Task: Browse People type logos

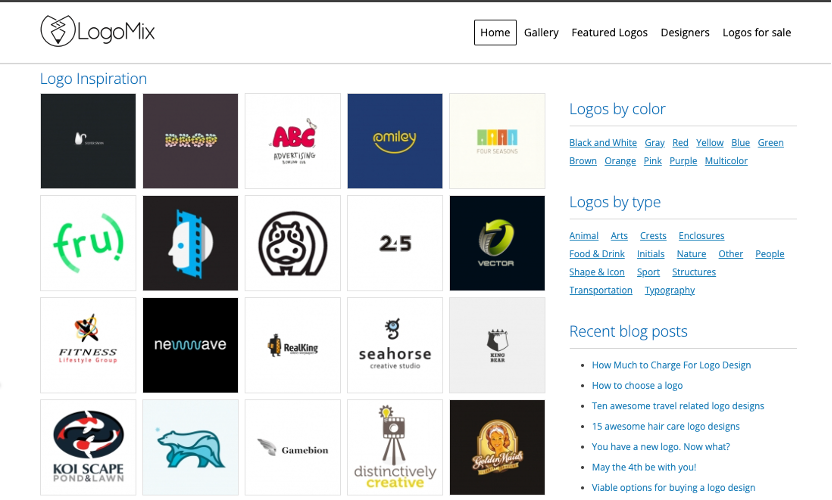Action: [769, 254]
